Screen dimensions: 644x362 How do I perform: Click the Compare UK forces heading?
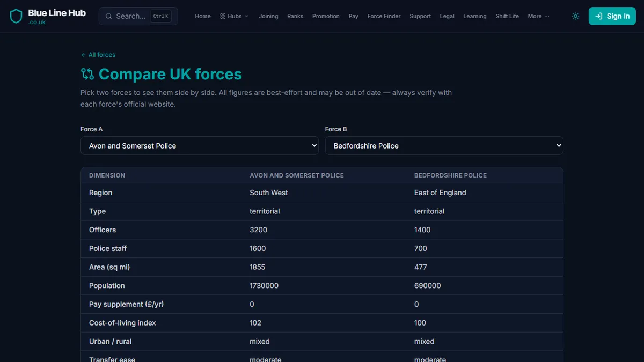170,74
